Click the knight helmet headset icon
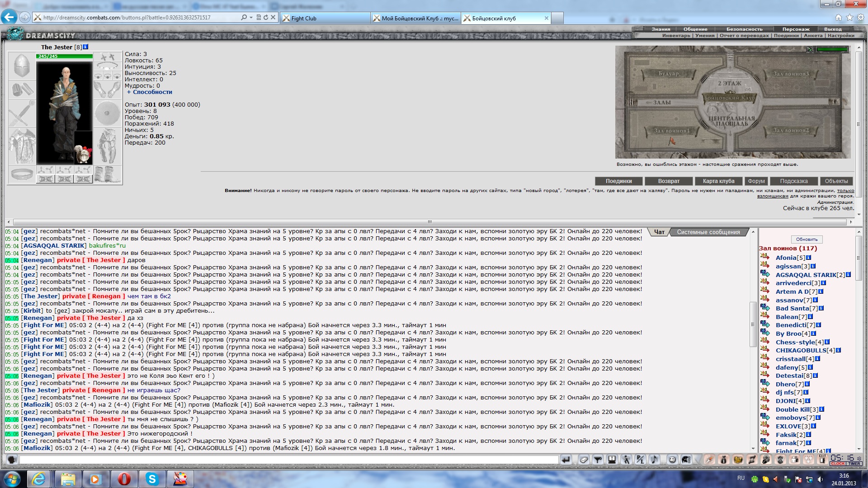Viewport: 868px width, 488px height. pos(766,460)
